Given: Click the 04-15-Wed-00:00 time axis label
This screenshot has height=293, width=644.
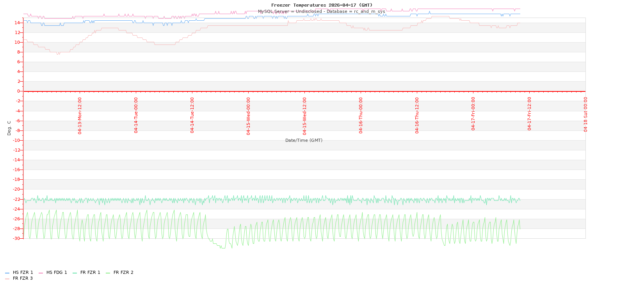Looking at the screenshot, I should tap(249, 116).
